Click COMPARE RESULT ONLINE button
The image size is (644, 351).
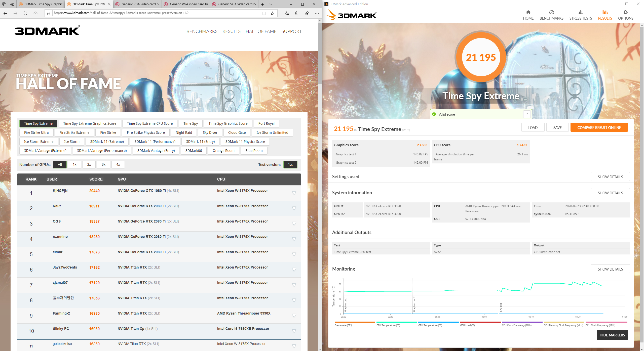point(599,127)
